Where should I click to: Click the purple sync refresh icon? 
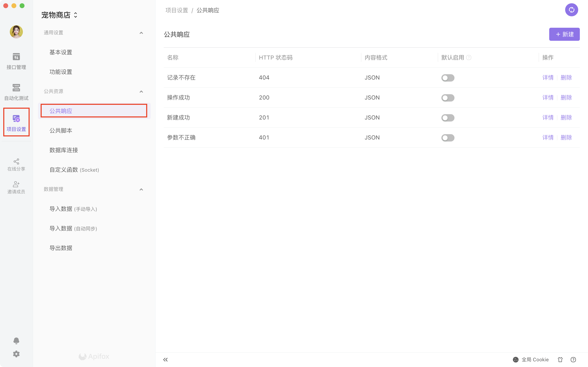pyautogui.click(x=571, y=10)
